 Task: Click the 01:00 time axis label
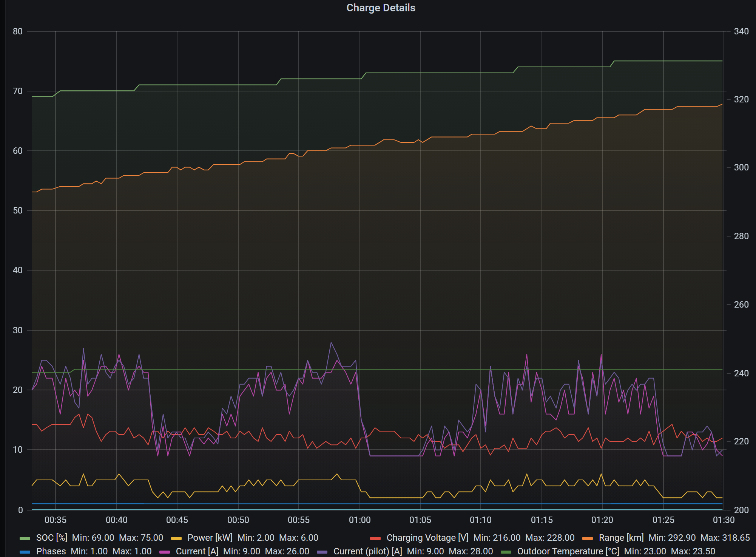click(x=359, y=520)
